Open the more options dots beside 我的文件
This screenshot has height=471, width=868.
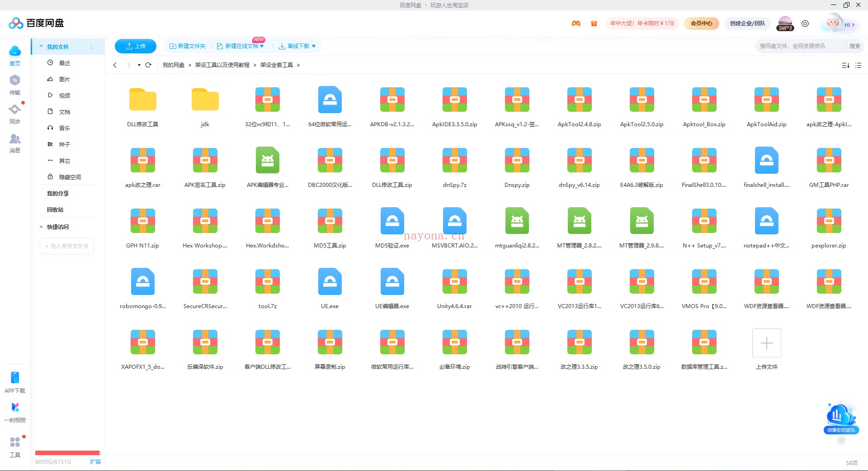pos(91,47)
